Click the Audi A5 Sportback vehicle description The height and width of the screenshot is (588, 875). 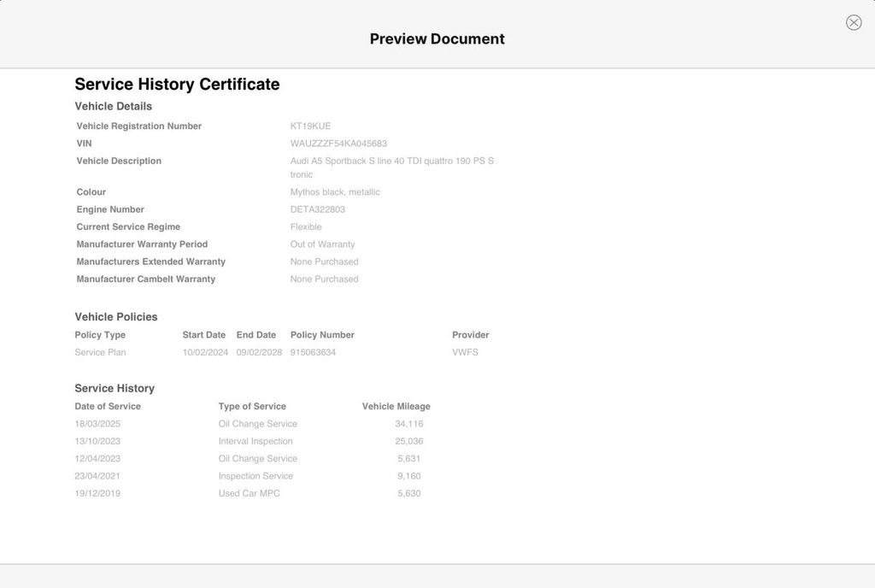coord(391,162)
